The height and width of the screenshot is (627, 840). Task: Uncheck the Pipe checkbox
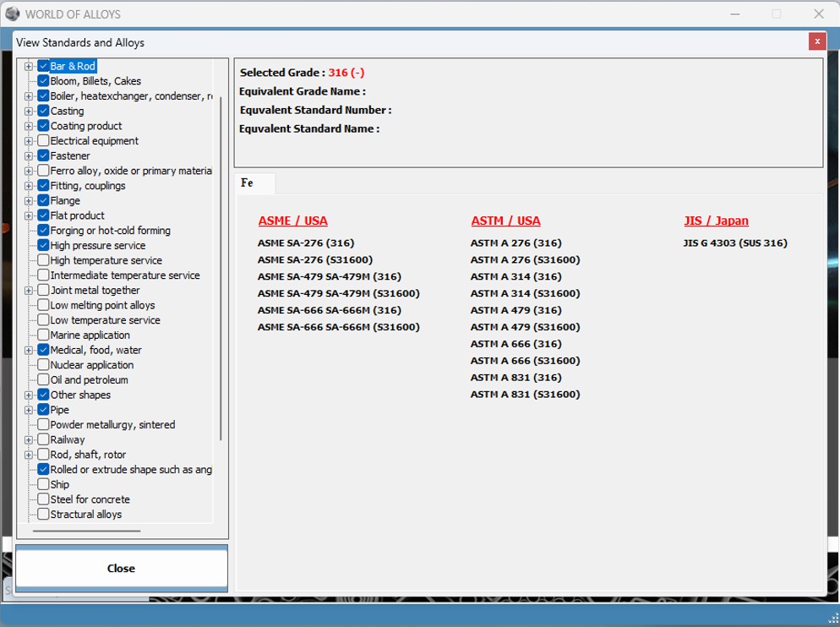[x=43, y=410]
